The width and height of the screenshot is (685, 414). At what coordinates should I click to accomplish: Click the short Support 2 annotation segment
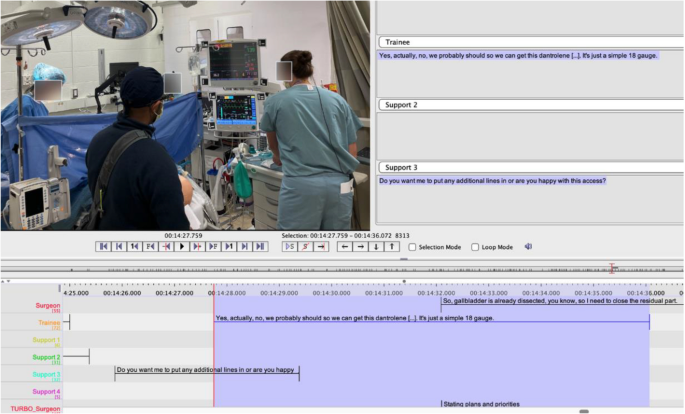pos(76,357)
